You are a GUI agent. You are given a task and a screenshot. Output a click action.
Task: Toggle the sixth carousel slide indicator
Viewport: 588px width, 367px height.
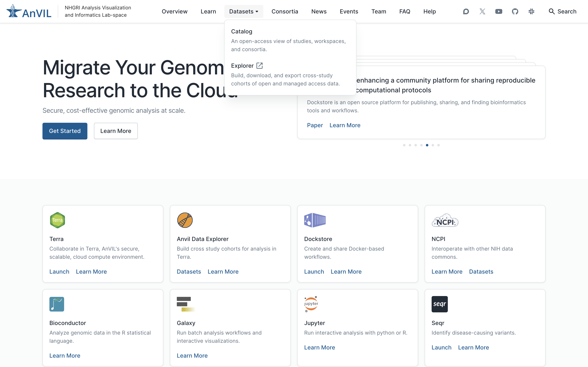click(433, 145)
